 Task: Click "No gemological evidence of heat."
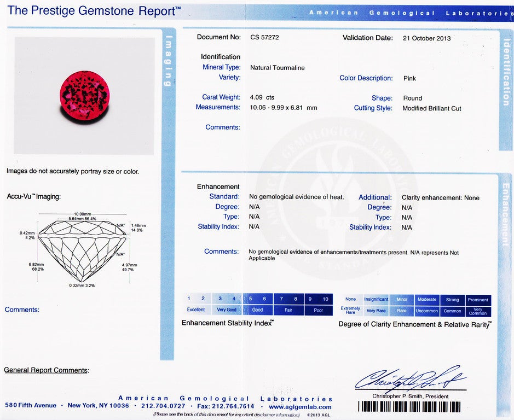point(297,197)
